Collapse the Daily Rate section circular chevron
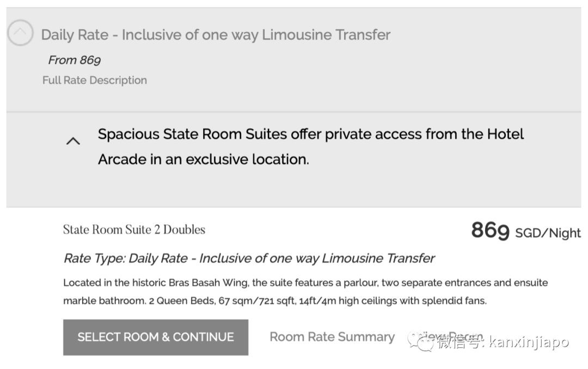 coord(20,33)
